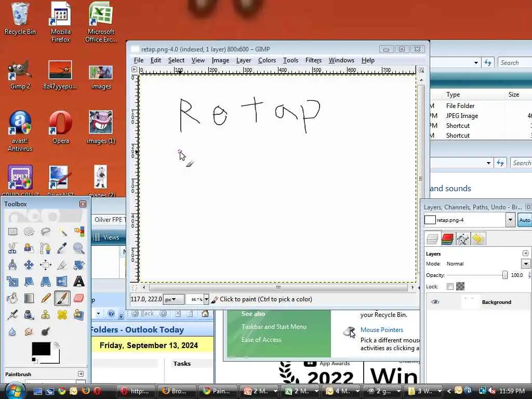Viewport: 532px width, 399px height.
Task: Swap foreground and background colors
Action: 57,345
